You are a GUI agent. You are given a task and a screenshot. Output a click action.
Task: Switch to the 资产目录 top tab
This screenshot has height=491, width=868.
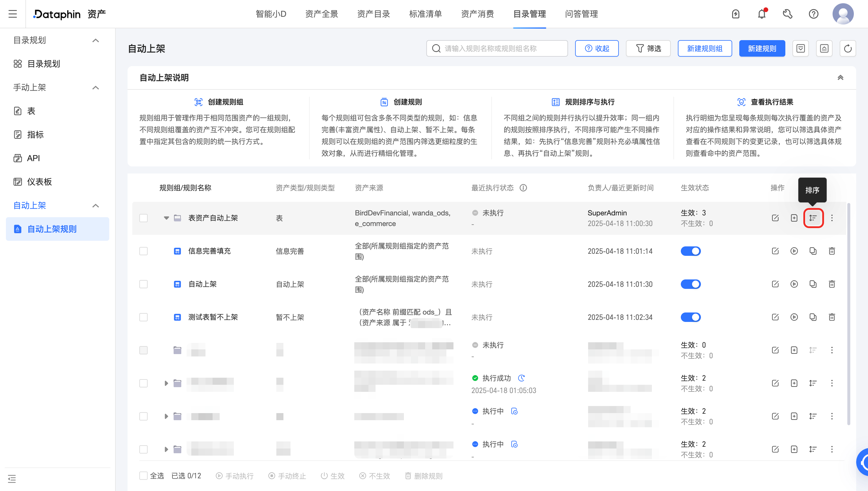[373, 14]
